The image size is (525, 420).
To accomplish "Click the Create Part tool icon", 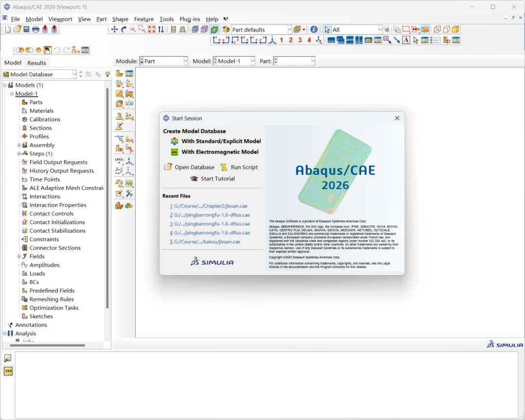I will (x=119, y=74).
